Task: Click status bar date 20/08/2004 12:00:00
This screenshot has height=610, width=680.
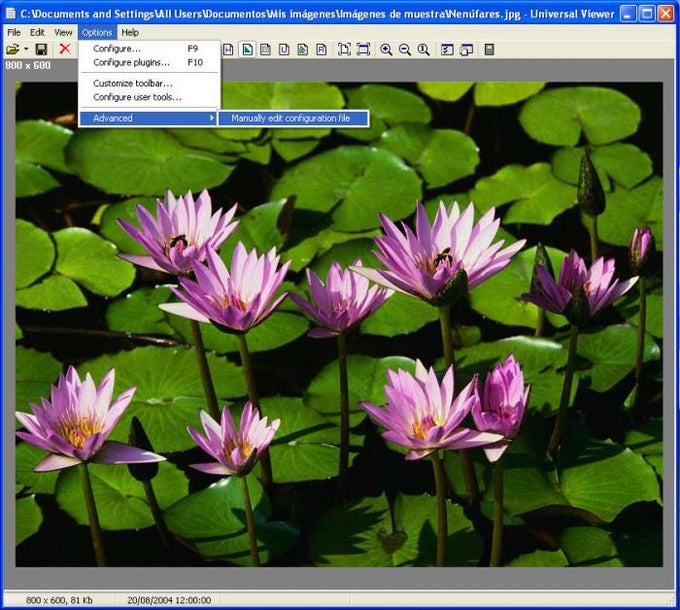Action: click(x=169, y=600)
